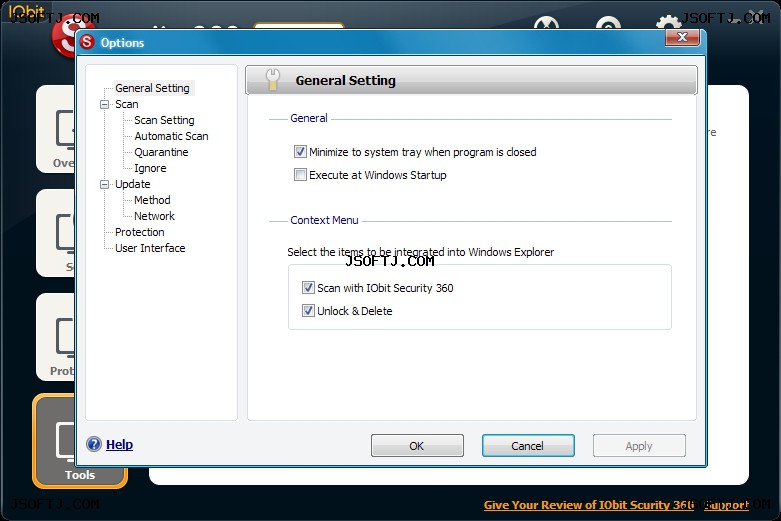Click the IObit Security 360 logo in the Options title bar
781x521 pixels.
87,42
